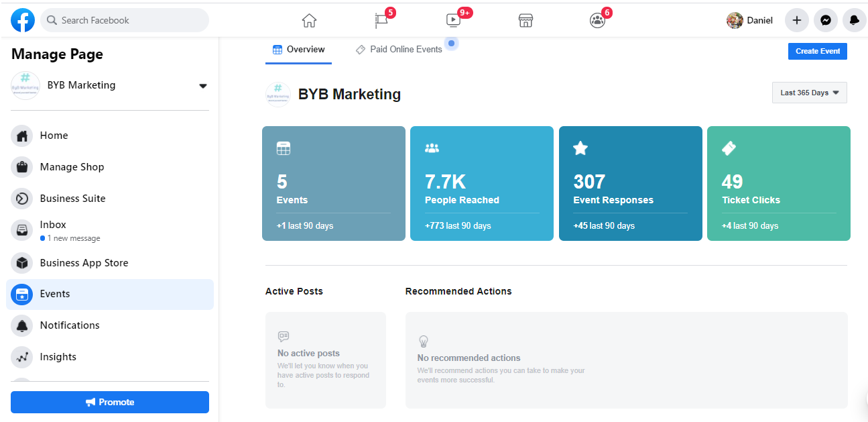Click the "+1 last 90 days" text
The image size is (868, 422).
[305, 226]
